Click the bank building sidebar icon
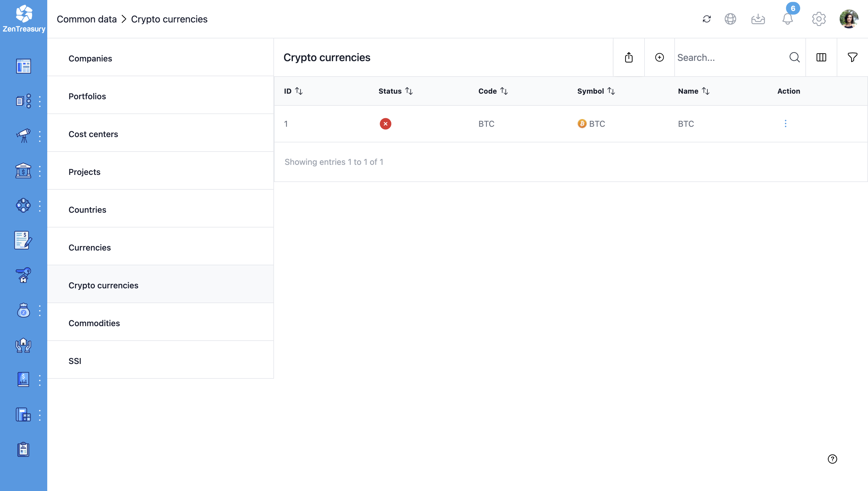Screen dimensions: 868x491 [23, 171]
